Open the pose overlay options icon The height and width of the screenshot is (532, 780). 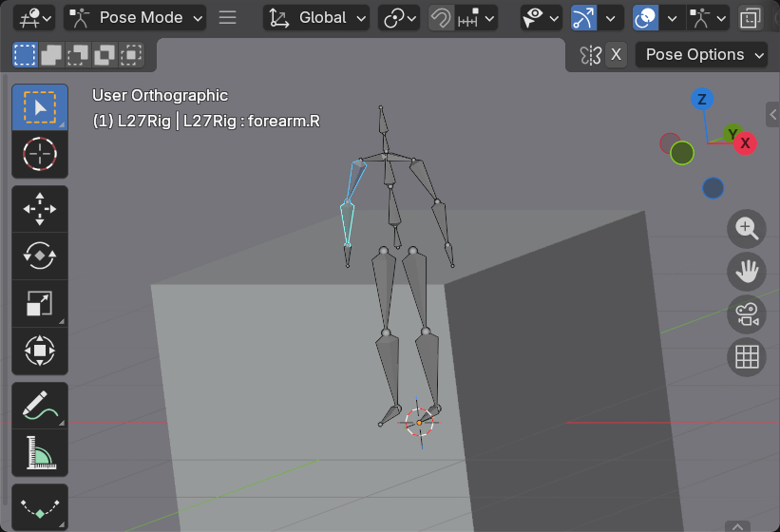[x=707, y=18]
